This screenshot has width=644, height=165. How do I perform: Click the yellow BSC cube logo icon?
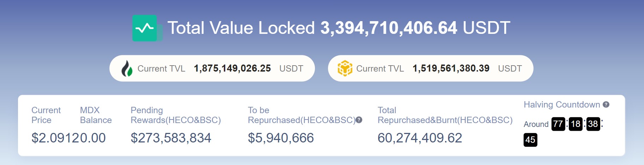tap(345, 68)
